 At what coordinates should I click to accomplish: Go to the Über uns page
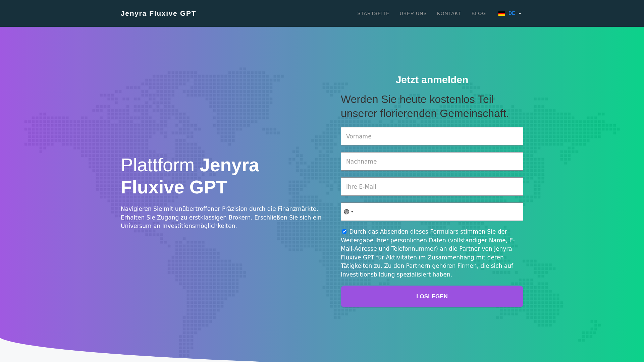click(x=413, y=13)
